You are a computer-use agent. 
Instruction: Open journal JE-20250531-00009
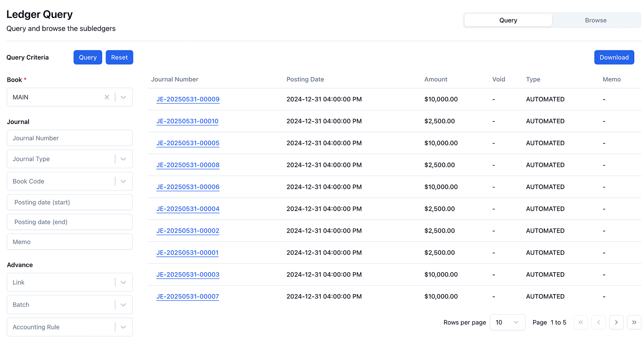188,99
